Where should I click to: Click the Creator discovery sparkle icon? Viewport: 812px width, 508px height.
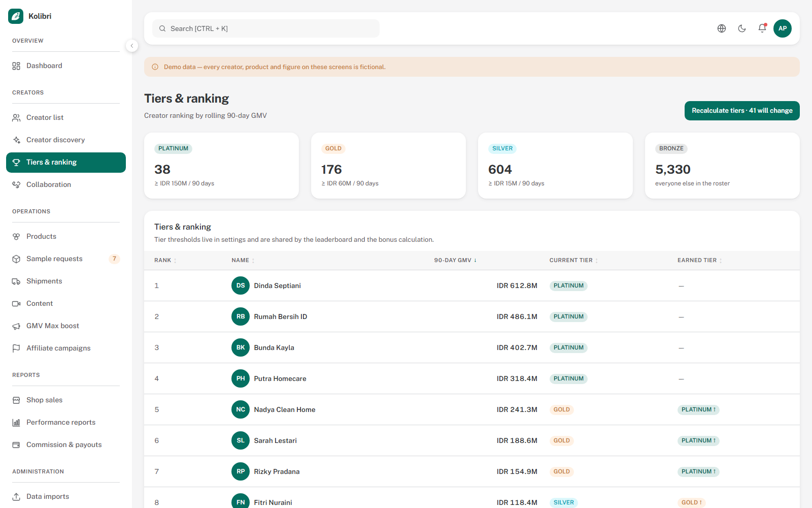(x=16, y=140)
